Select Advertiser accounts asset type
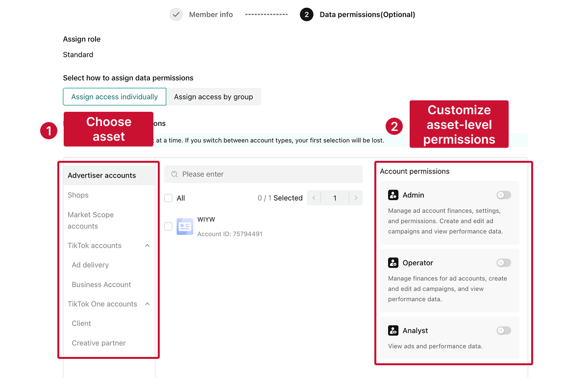The height and width of the screenshot is (378, 588). pos(109,176)
